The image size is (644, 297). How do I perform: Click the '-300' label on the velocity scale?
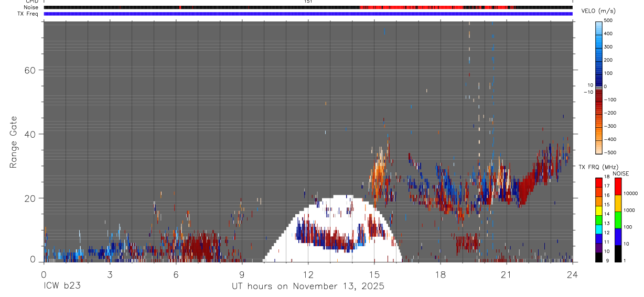click(x=610, y=126)
